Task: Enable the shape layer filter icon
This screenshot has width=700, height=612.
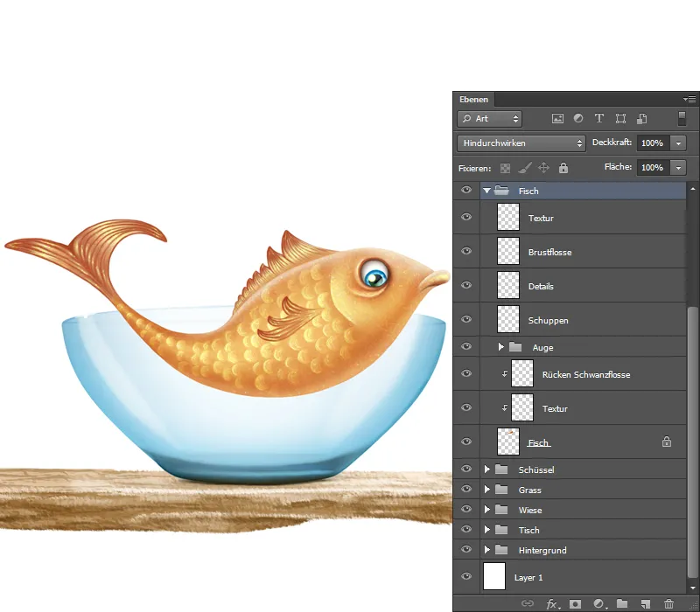Action: 620,118
